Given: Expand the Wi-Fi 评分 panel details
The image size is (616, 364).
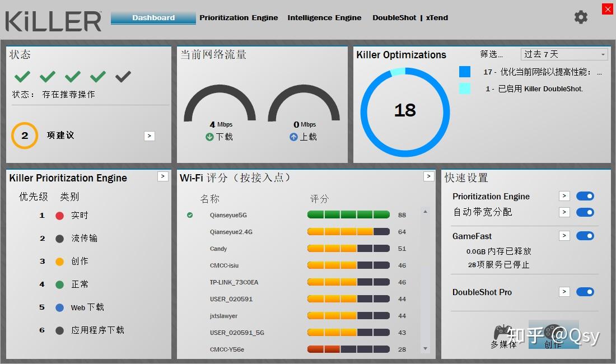Looking at the screenshot, I should click(429, 176).
